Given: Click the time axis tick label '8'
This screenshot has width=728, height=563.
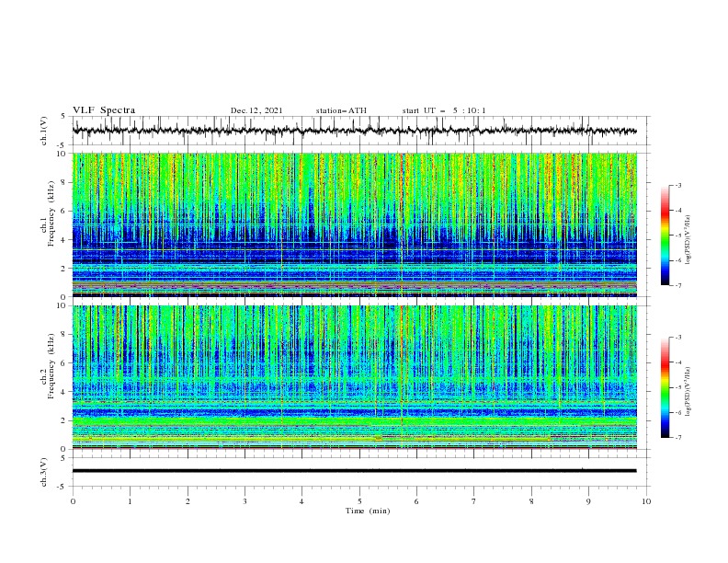Looking at the screenshot, I should [x=531, y=501].
